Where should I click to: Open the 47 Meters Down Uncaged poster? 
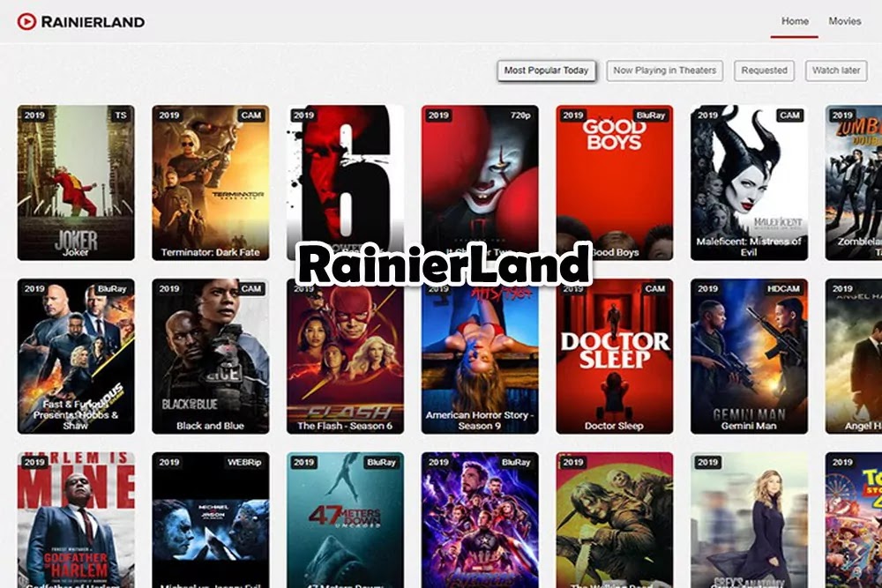tap(345, 520)
